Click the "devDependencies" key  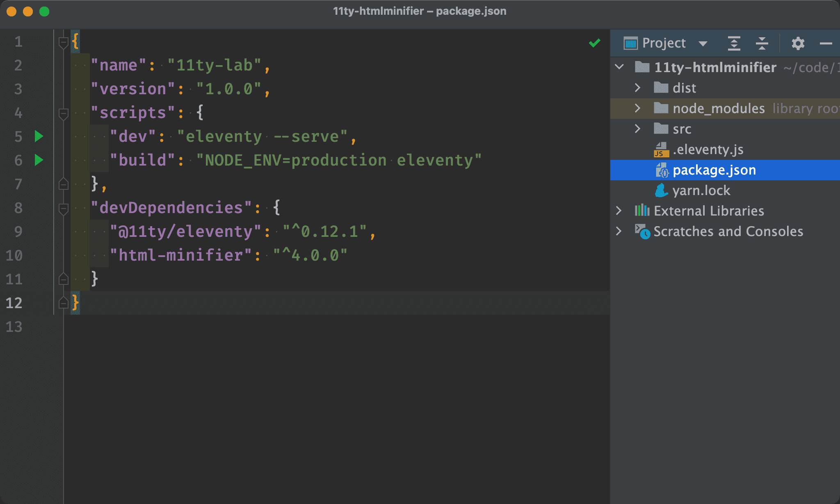click(x=171, y=208)
